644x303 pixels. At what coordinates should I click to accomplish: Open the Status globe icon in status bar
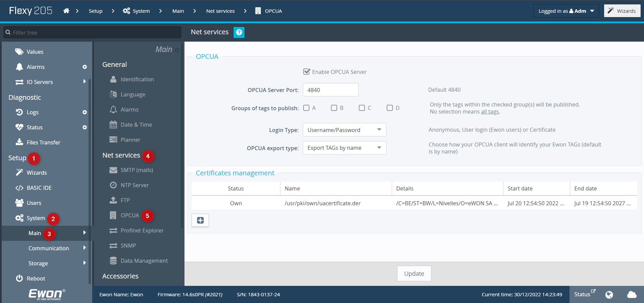[609, 295]
